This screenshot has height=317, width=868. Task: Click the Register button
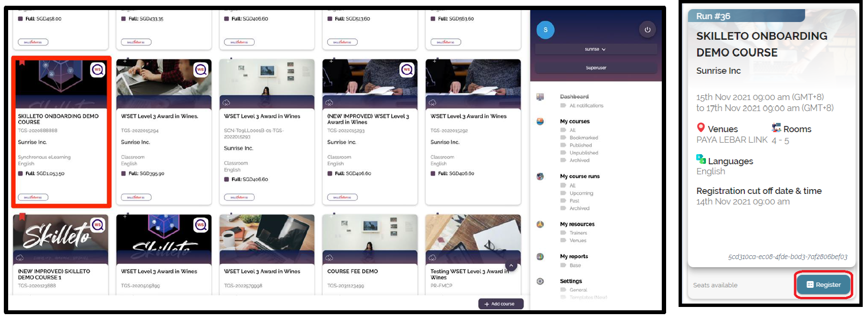(823, 284)
